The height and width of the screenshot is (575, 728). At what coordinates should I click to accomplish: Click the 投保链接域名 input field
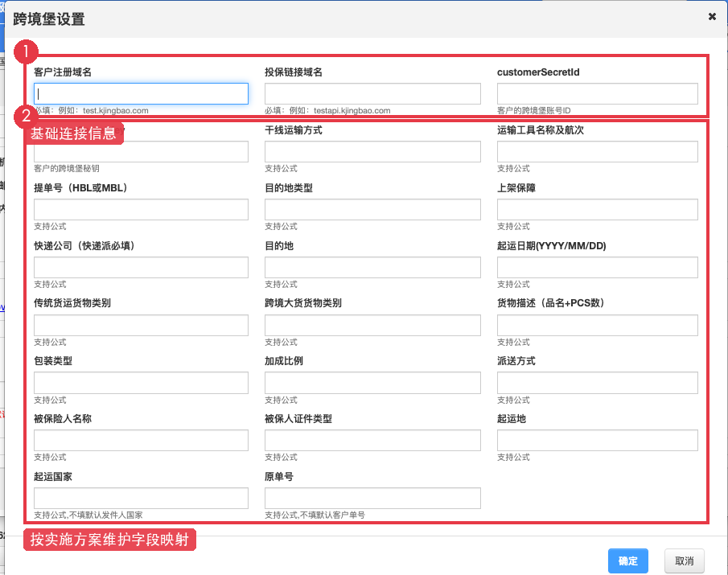coord(372,94)
